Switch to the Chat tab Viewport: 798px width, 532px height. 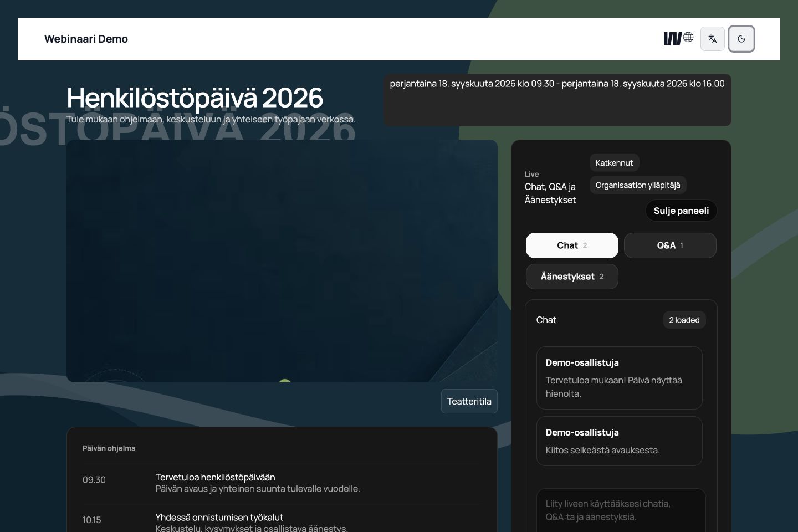[x=572, y=245]
